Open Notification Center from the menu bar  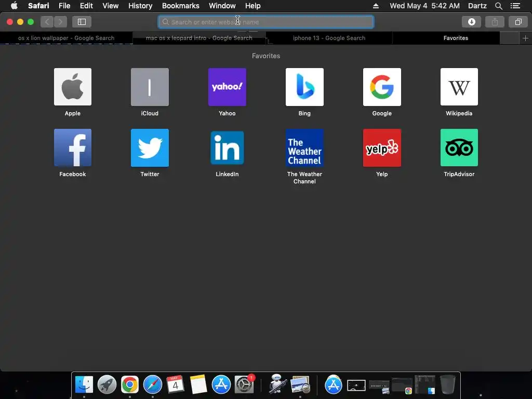[x=515, y=6]
